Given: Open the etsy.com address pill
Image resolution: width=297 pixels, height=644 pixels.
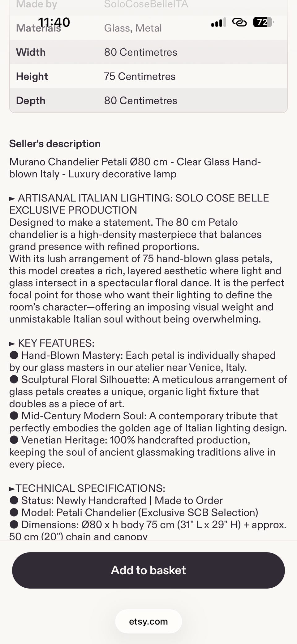Looking at the screenshot, I should click(x=148, y=621).
